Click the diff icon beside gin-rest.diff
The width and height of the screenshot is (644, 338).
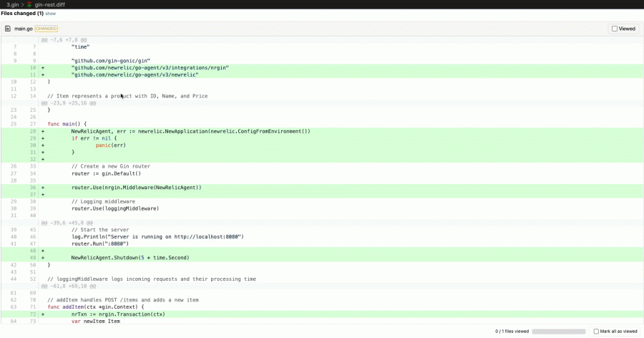tap(29, 4)
